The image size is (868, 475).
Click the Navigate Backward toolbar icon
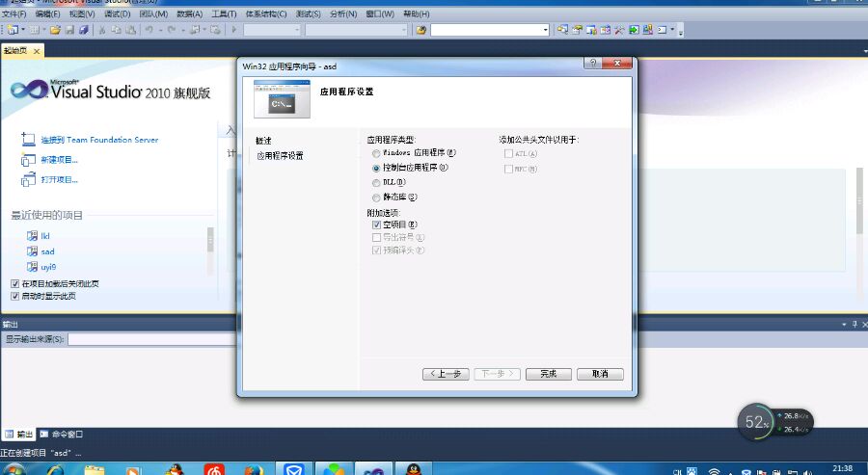[194, 30]
